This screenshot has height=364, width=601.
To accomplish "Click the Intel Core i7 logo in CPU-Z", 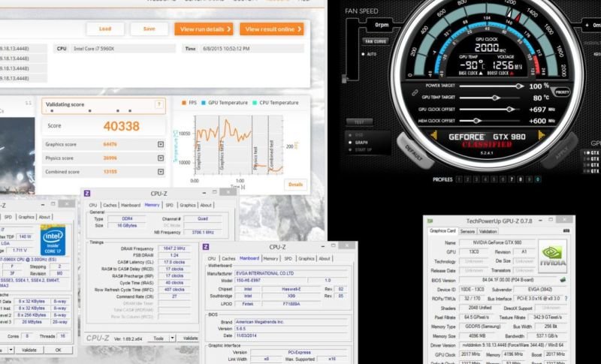I will click(53, 240).
